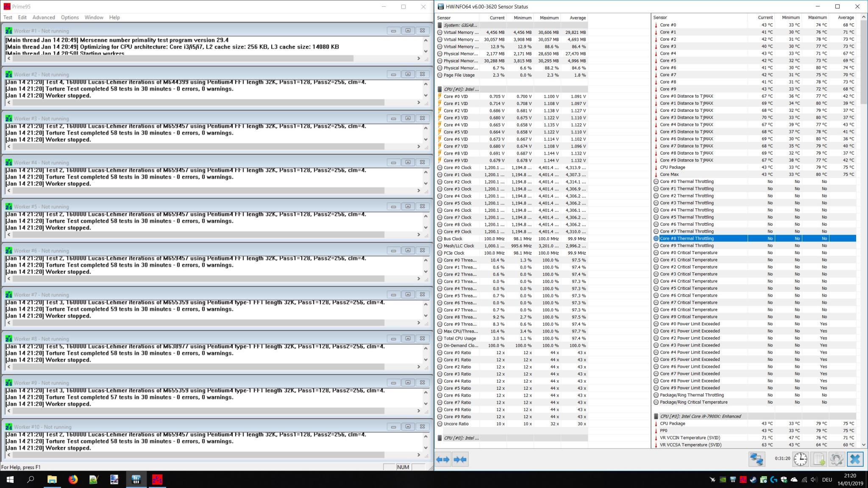Minimize the Worker #10 child window
Image resolution: width=868 pixels, height=488 pixels.
coord(393,427)
